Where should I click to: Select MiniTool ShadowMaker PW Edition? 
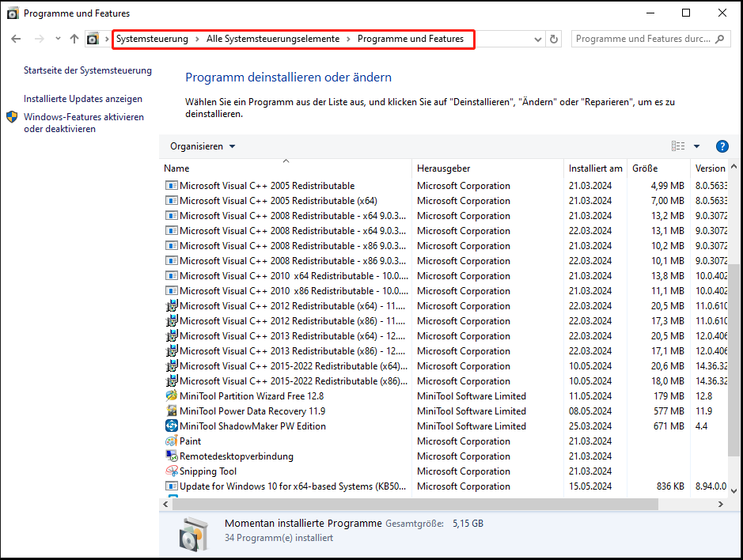[x=252, y=426]
